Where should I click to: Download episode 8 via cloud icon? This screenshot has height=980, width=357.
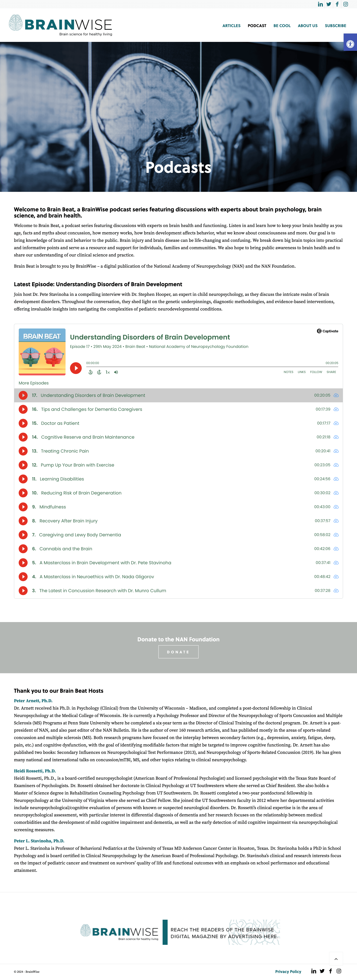[x=336, y=521]
